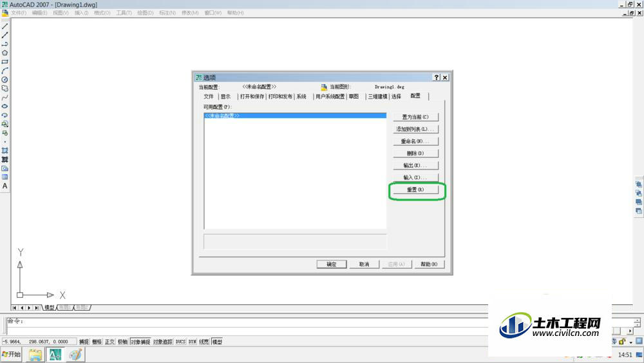644x363 pixels.
Task: Click the 置为当前(C) button
Action: pyautogui.click(x=415, y=117)
